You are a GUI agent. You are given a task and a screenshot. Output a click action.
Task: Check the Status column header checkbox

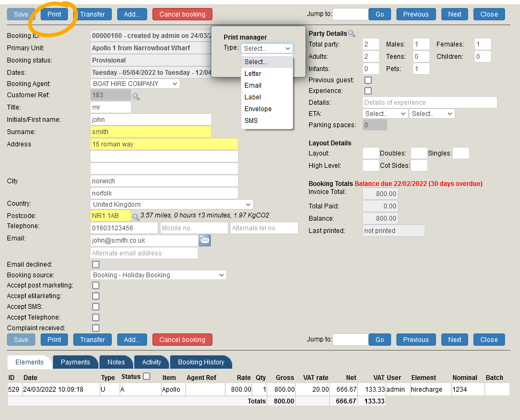pos(147,376)
